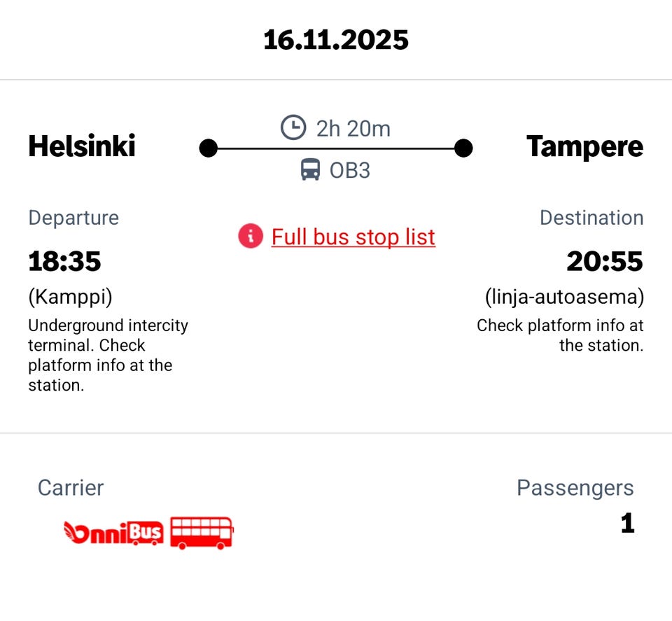The image size is (672, 621).
Task: Click the 20:55 arrival time
Action: click(605, 261)
